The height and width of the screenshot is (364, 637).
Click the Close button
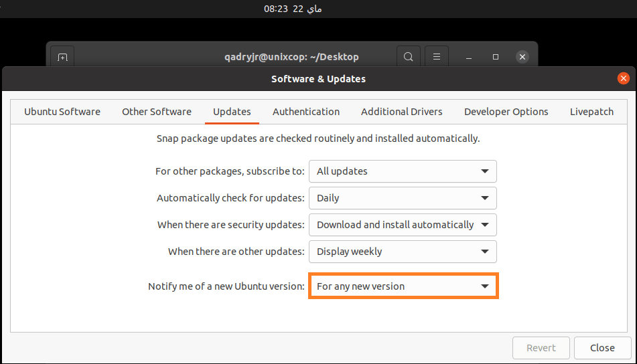point(602,348)
